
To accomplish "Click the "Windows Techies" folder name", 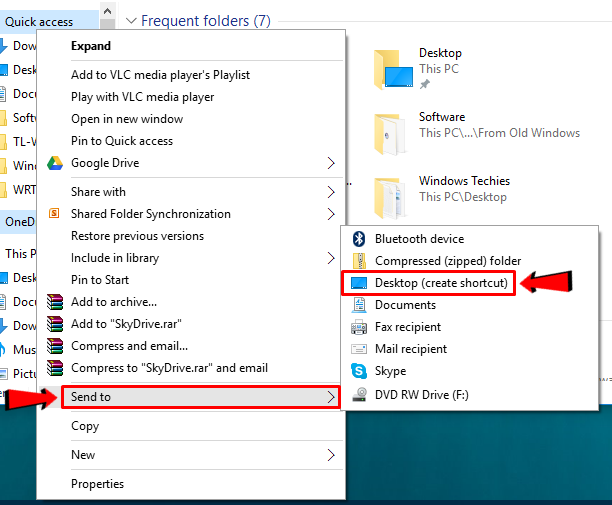I will 464,181.
